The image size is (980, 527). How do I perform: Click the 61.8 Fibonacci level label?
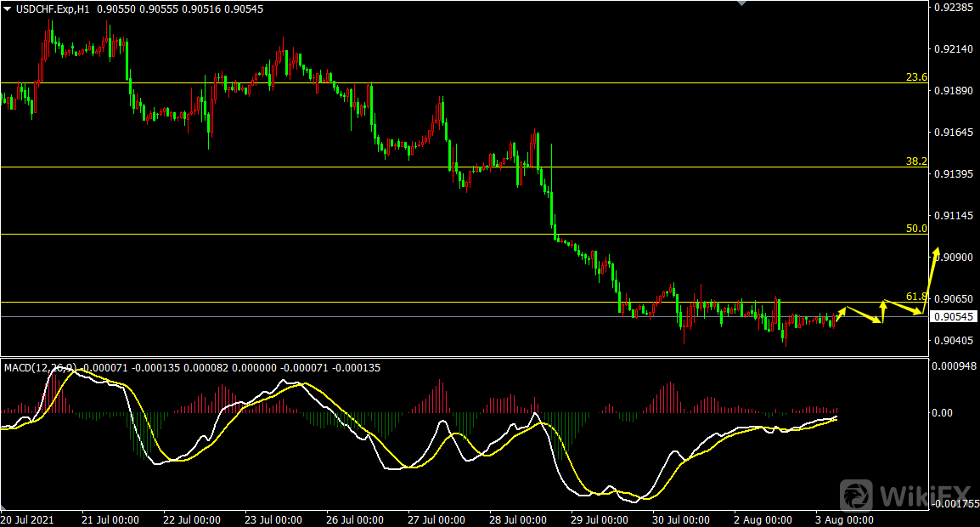pos(915,297)
